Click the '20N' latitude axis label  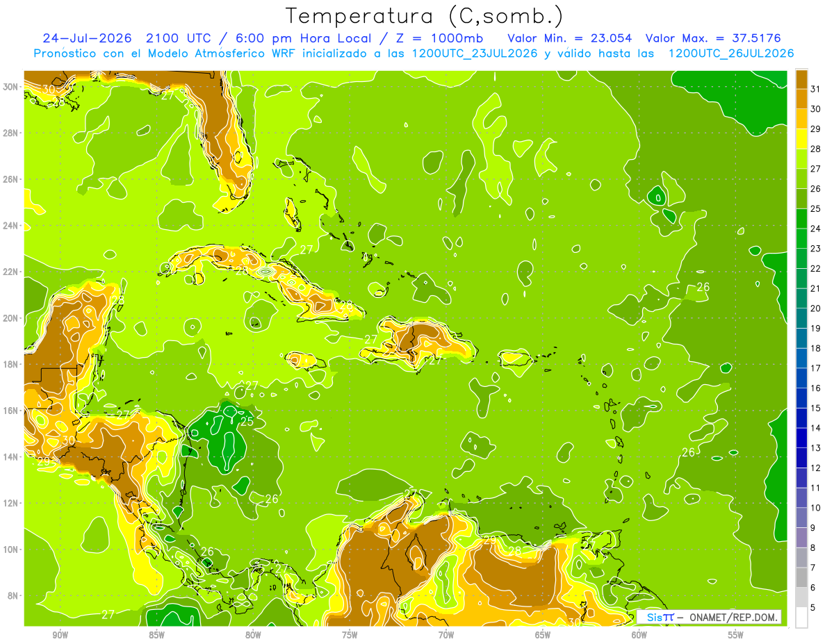tap(11, 317)
